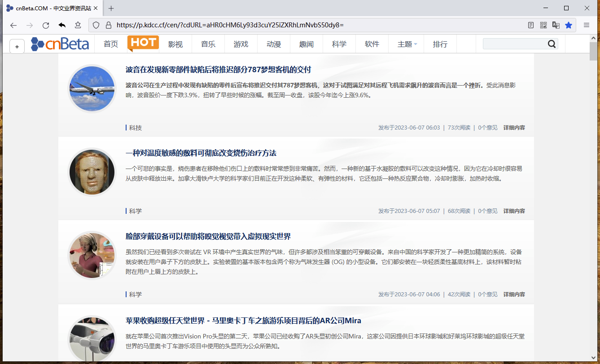Click the Boeing airplane thumbnail

[x=92, y=89]
